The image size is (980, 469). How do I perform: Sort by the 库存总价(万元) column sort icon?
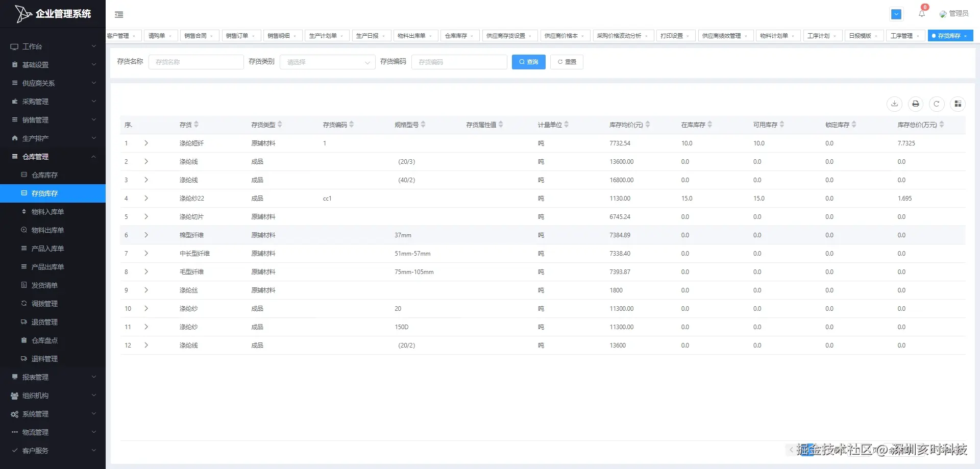tap(942, 125)
